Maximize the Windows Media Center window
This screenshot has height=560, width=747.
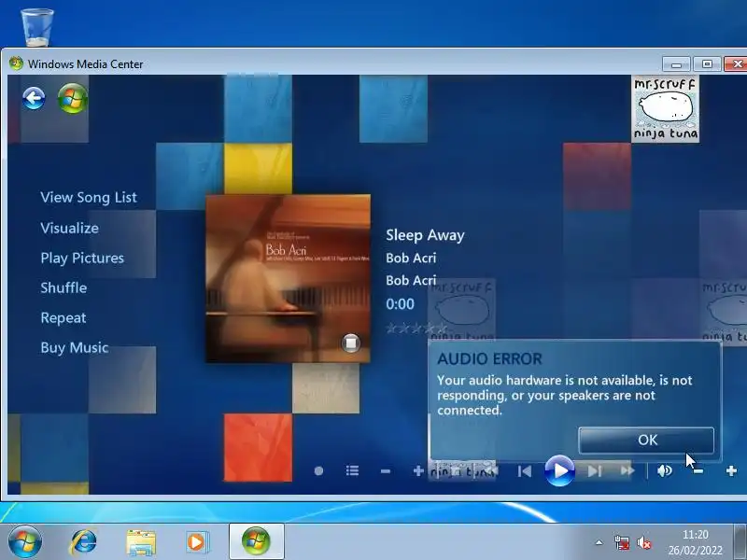click(707, 63)
